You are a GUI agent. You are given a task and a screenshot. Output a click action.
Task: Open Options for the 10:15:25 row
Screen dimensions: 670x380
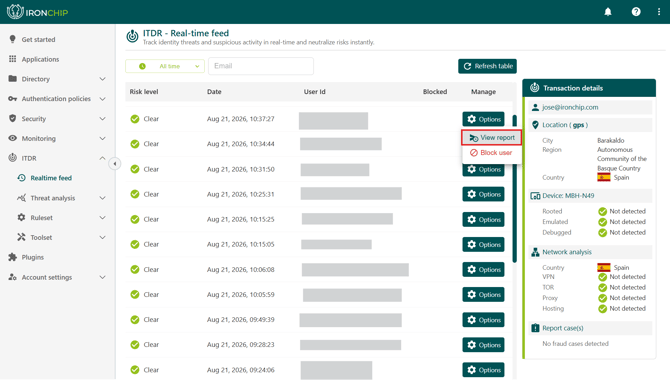pyautogui.click(x=483, y=219)
